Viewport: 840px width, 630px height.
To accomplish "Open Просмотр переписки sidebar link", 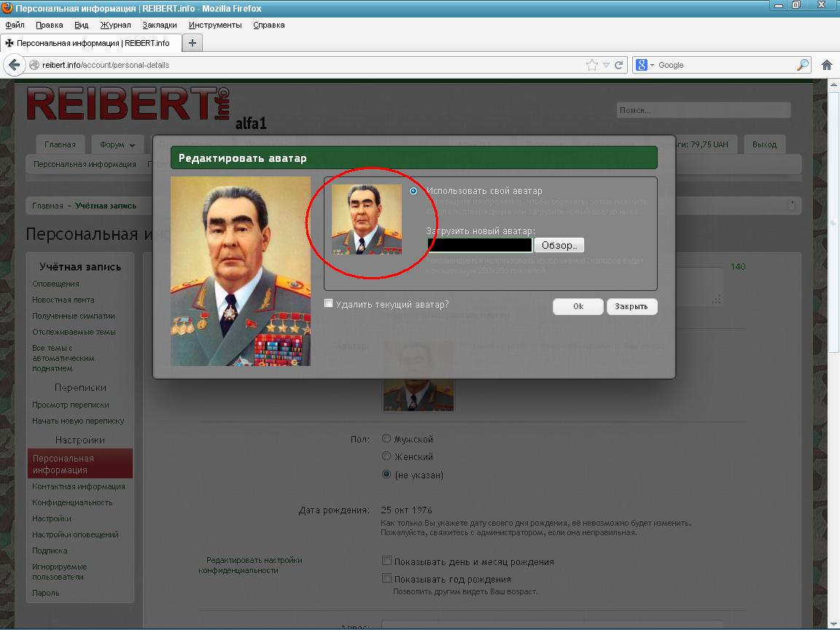I will click(x=71, y=405).
